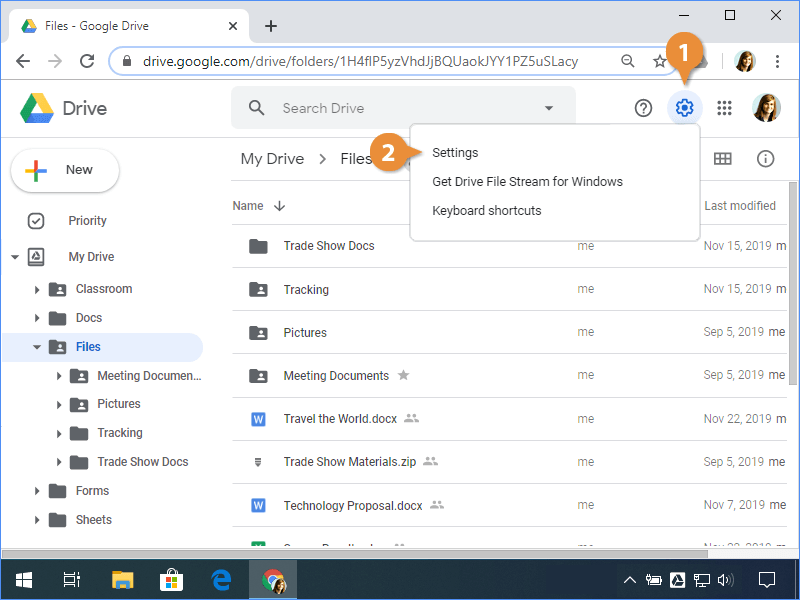This screenshot has height=600, width=800.
Task: Show details with the info icon
Action: click(x=766, y=159)
